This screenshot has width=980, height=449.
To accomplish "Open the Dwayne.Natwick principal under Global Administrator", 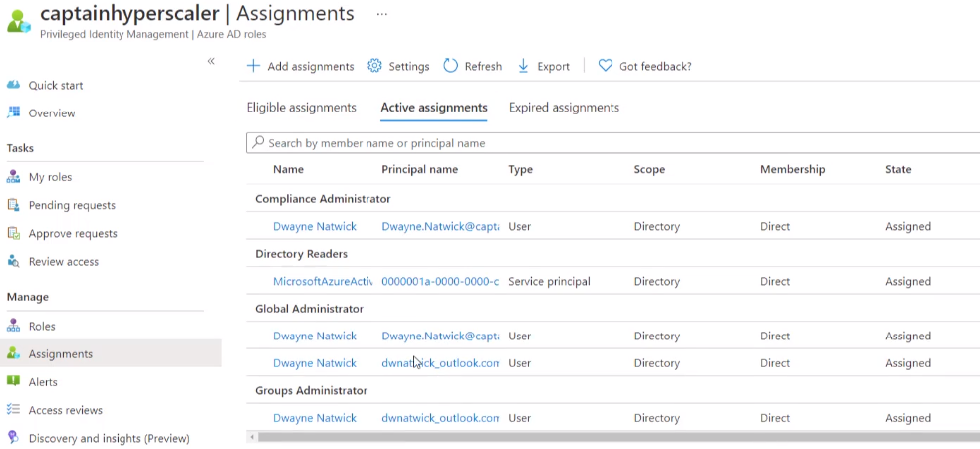I will click(440, 336).
